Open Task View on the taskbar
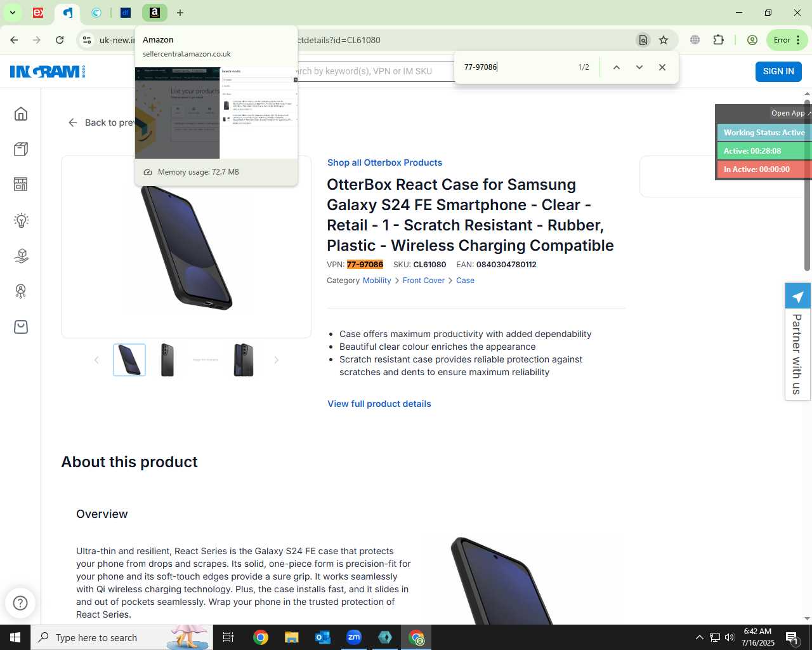 click(x=228, y=637)
